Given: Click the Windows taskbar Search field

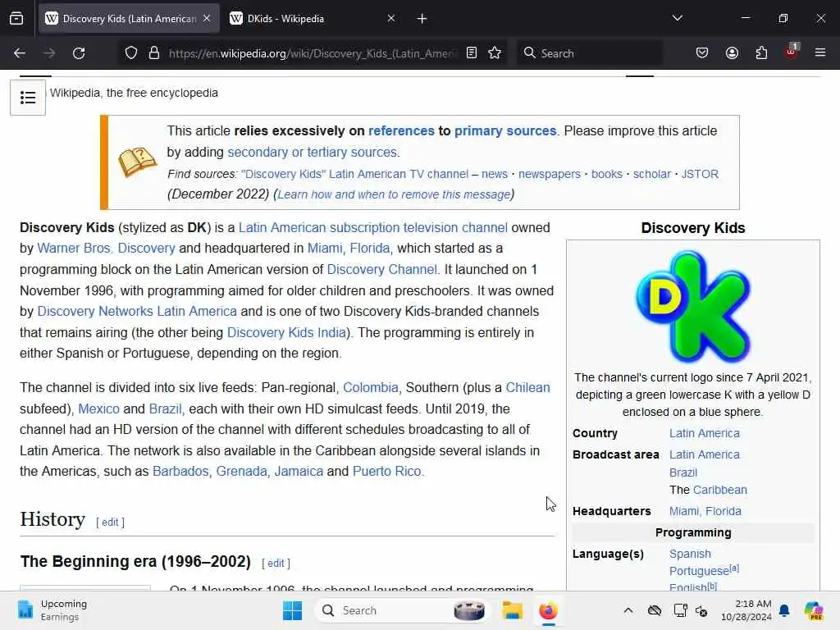Looking at the screenshot, I should [402, 610].
